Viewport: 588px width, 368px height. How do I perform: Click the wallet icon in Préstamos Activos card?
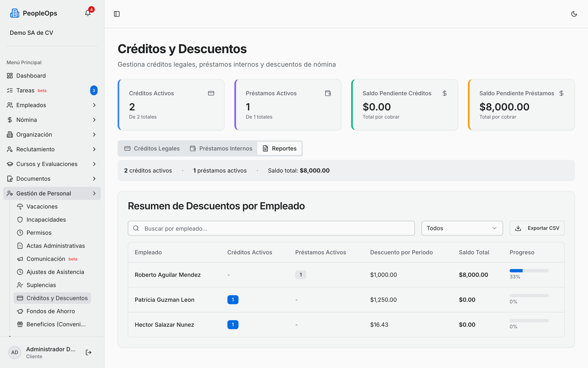point(328,93)
